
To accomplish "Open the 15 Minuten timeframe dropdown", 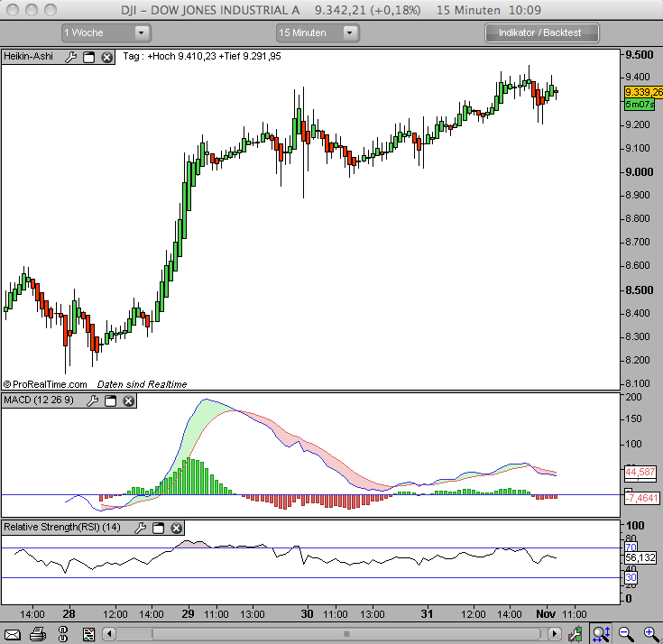I will click(318, 32).
